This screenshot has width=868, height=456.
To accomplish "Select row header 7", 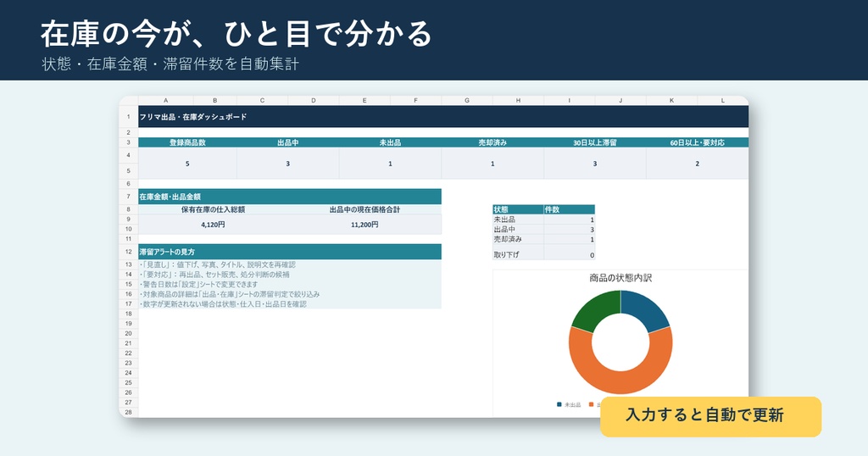I will click(x=129, y=197).
